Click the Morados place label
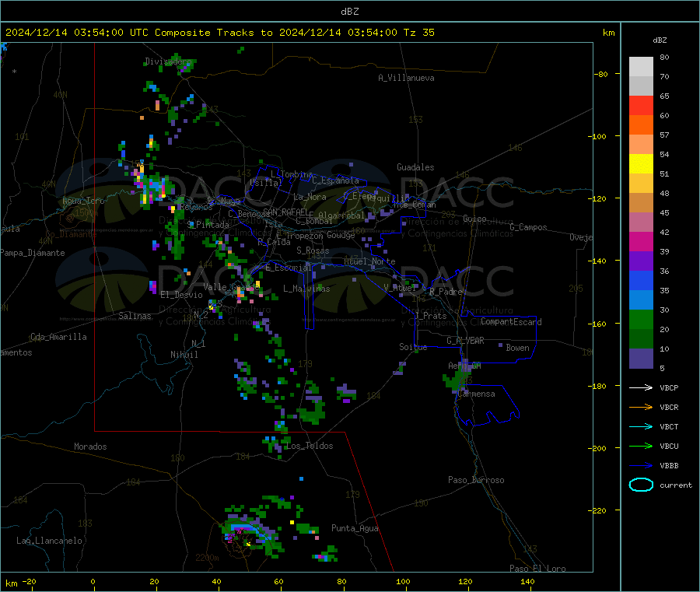Screen dimensions: 700x592 90,447
